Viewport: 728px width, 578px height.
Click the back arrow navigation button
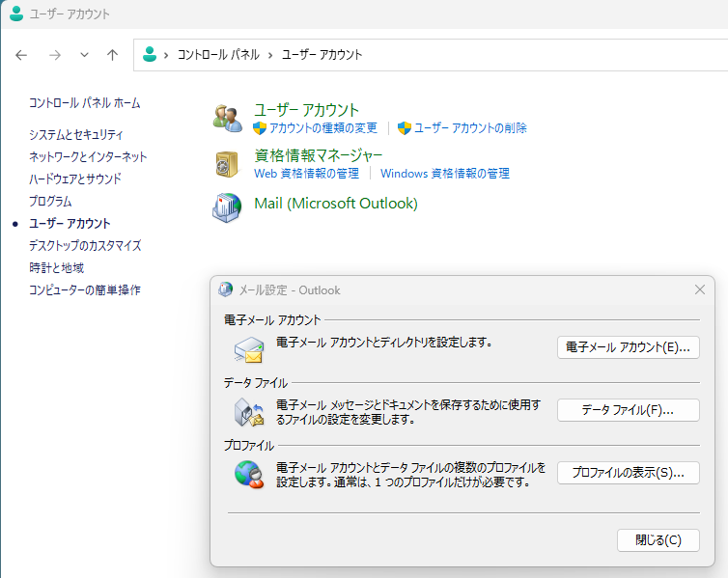pyautogui.click(x=21, y=55)
